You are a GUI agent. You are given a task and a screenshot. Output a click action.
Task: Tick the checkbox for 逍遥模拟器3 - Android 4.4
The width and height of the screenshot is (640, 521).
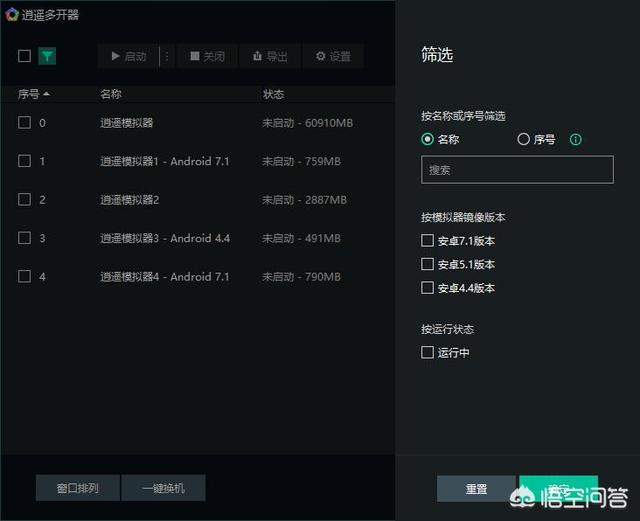pyautogui.click(x=25, y=238)
